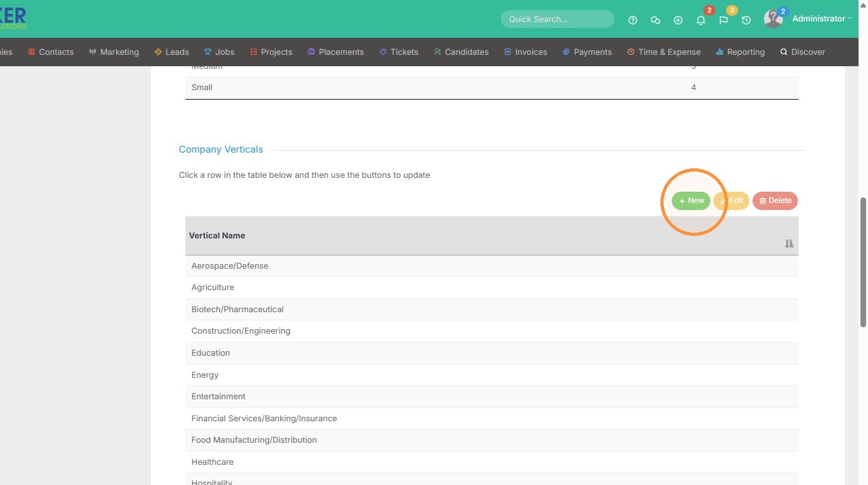Open the Candidates menu

click(461, 52)
